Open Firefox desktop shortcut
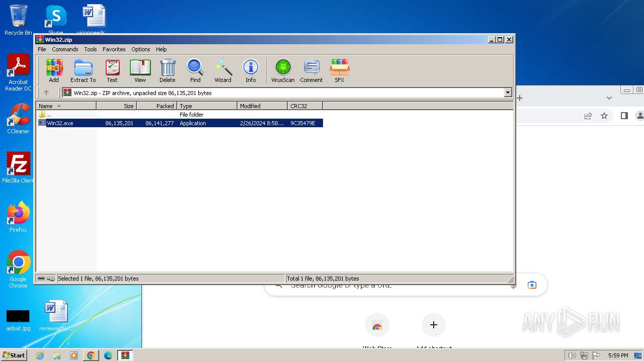The height and width of the screenshot is (362, 644). point(18,217)
